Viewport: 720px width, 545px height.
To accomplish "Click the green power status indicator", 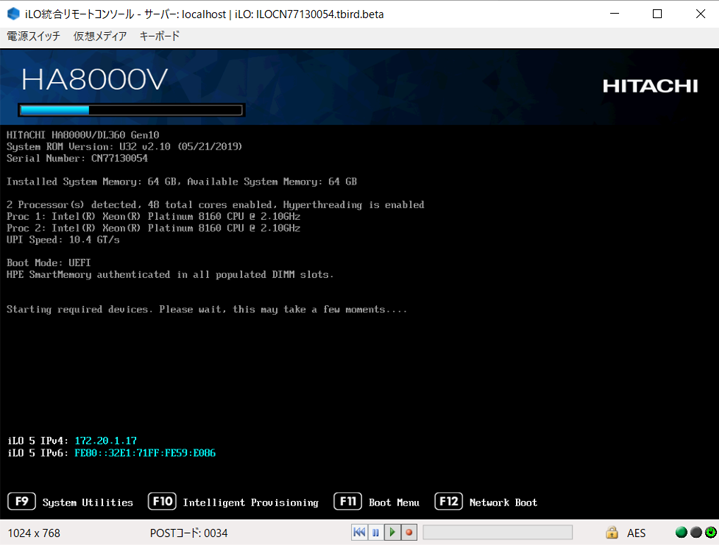I will tap(711, 532).
